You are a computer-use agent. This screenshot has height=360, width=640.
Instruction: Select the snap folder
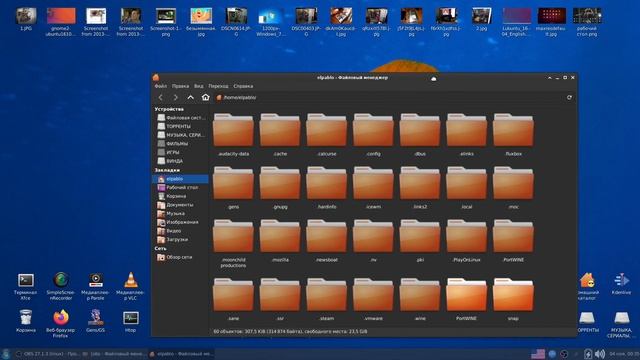coord(513,299)
